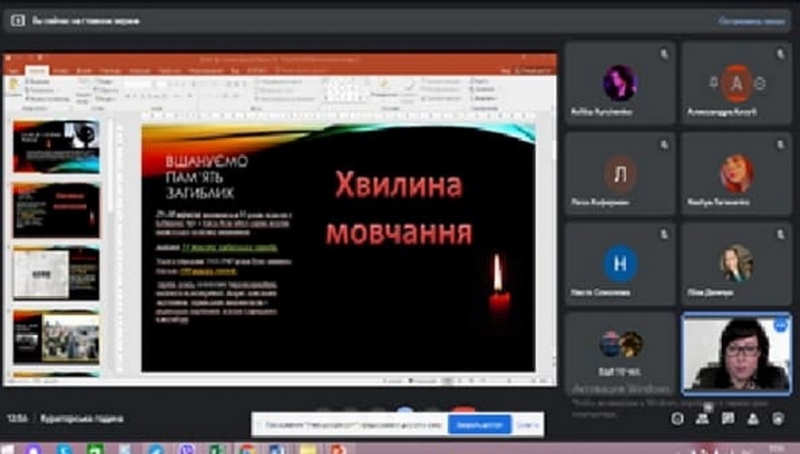Select the fourth slide thumbnail with photo

(56, 337)
